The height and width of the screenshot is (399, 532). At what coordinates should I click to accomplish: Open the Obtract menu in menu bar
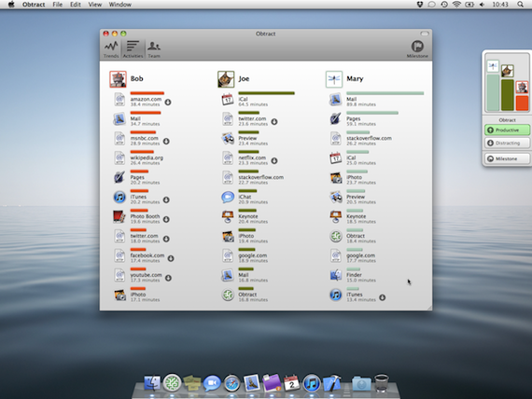pos(34,5)
